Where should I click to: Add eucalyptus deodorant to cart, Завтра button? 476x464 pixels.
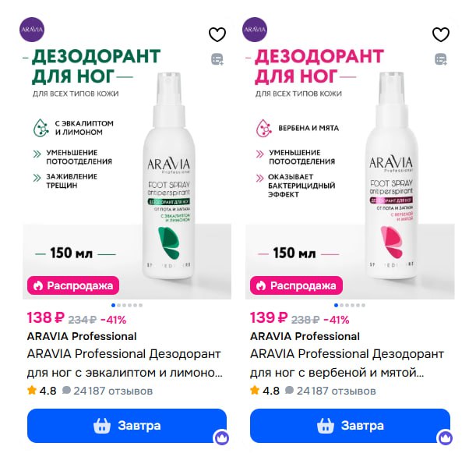127,426
